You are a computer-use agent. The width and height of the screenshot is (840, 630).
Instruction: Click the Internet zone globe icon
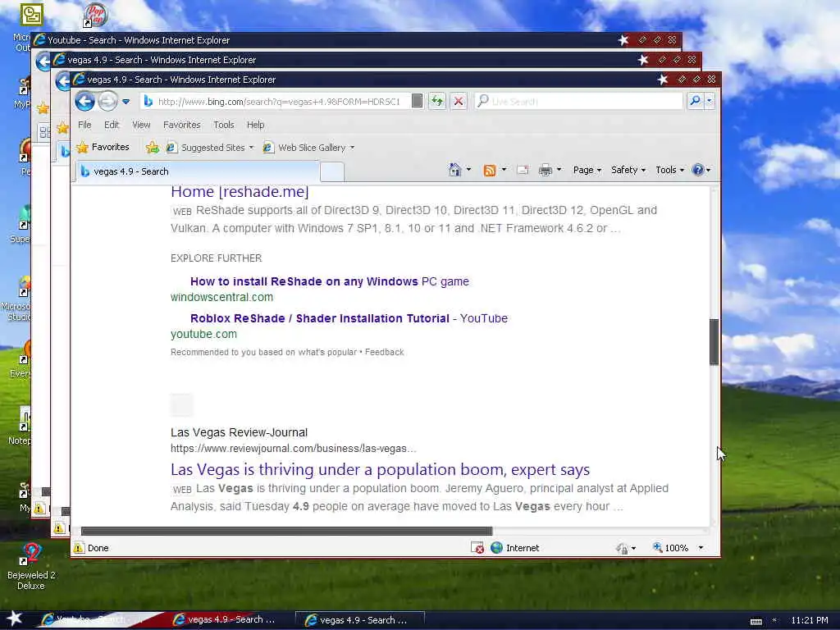pos(496,547)
